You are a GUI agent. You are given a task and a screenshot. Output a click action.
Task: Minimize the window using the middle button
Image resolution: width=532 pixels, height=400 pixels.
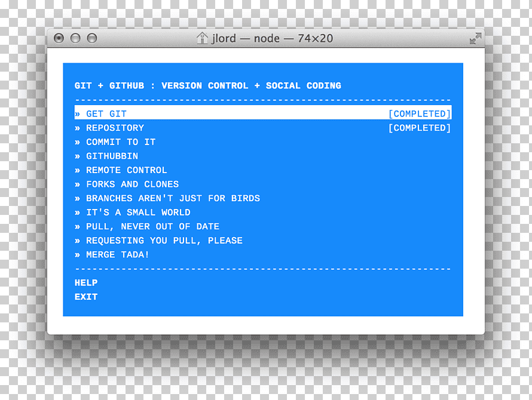coord(75,38)
